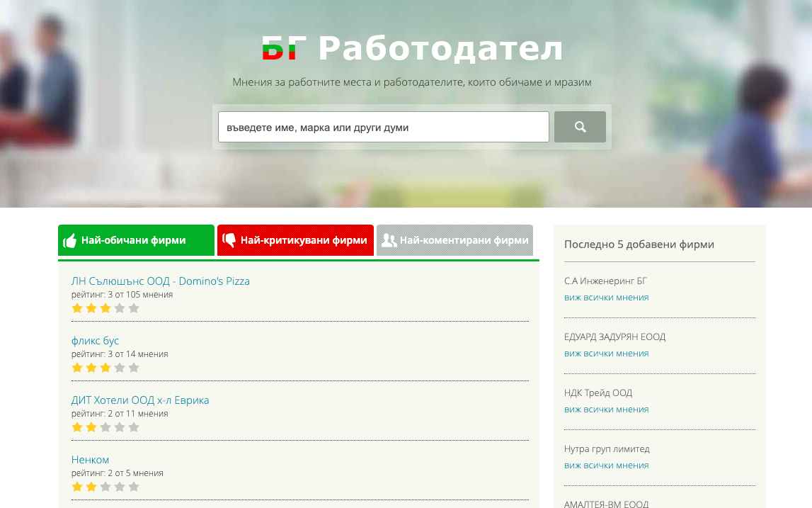Click the first star in Ненком rating
The image size is (812, 508).
point(77,486)
